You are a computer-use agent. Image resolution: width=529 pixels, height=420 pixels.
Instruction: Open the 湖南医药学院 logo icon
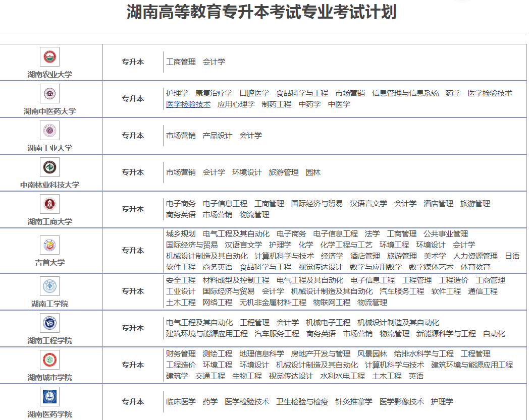click(x=49, y=396)
